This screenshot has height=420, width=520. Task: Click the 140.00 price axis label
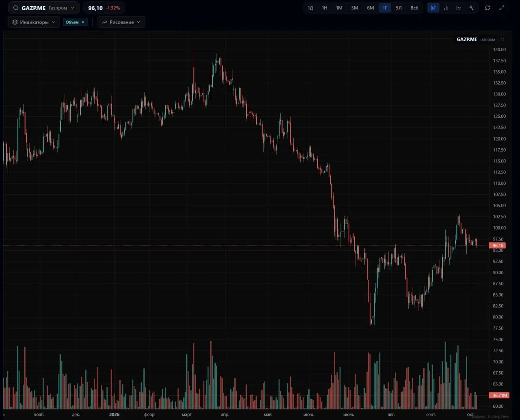click(x=499, y=50)
